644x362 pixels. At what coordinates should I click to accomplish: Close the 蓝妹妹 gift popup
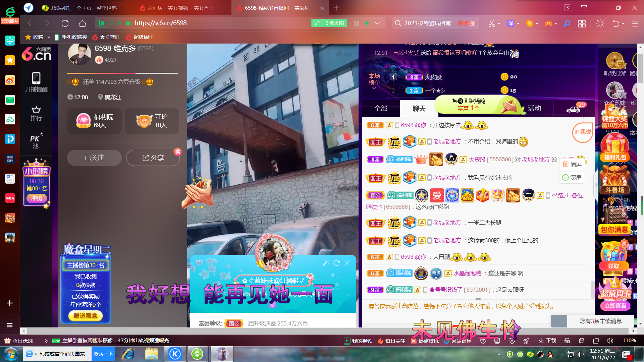[347, 263]
